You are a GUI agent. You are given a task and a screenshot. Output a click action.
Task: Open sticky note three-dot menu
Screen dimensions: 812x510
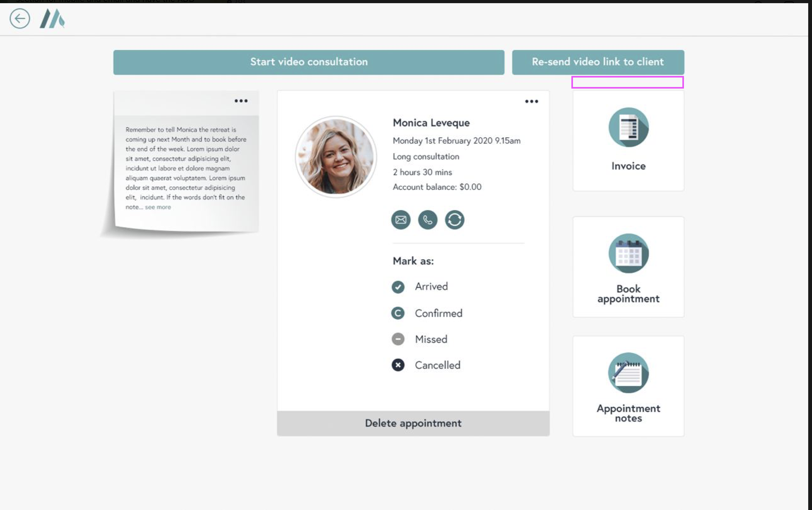click(241, 101)
